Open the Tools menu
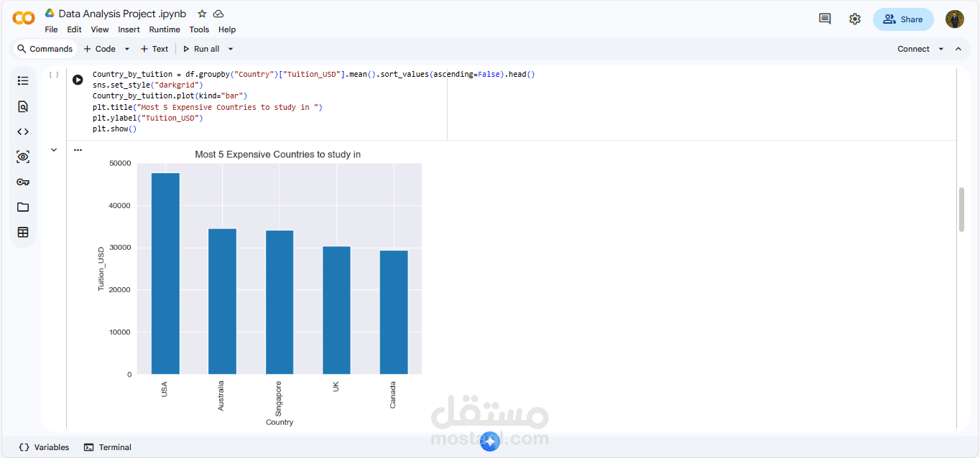The image size is (980, 458). [x=199, y=29]
